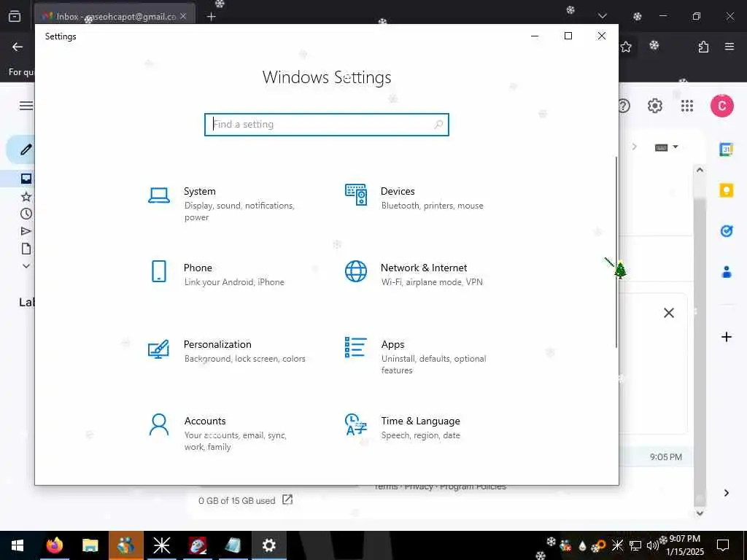The image size is (747, 560).
Task: Open Firefox application menu
Action: pos(729,47)
